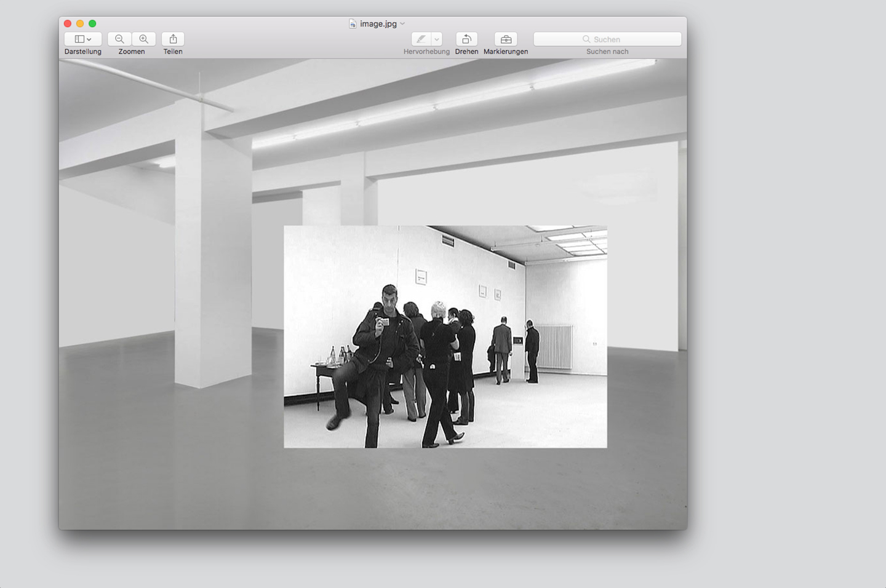Select the Hervorhebung highlight pen icon
The height and width of the screenshot is (588, 886).
(x=421, y=39)
